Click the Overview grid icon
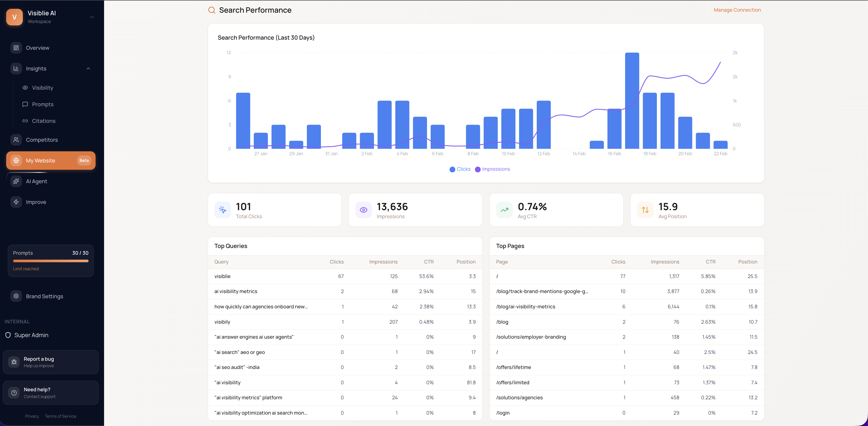Viewport: 868px width, 426px height. (16, 48)
